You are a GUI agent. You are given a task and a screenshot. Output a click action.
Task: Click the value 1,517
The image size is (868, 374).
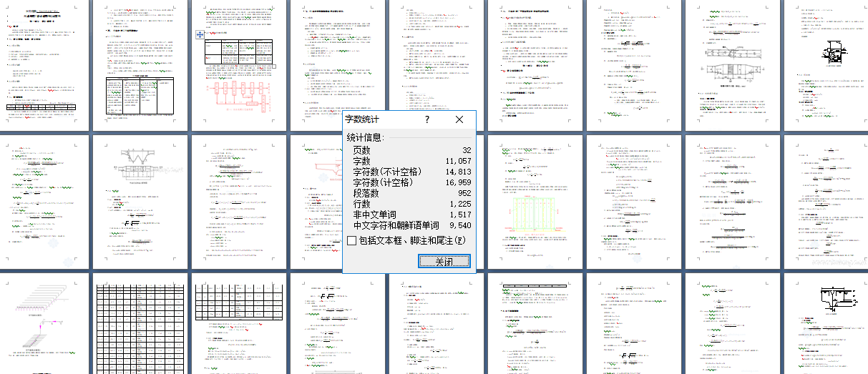(x=460, y=215)
